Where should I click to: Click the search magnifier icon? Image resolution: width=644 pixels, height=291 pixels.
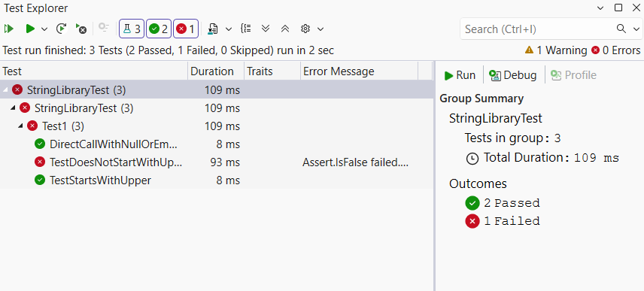[x=621, y=29]
